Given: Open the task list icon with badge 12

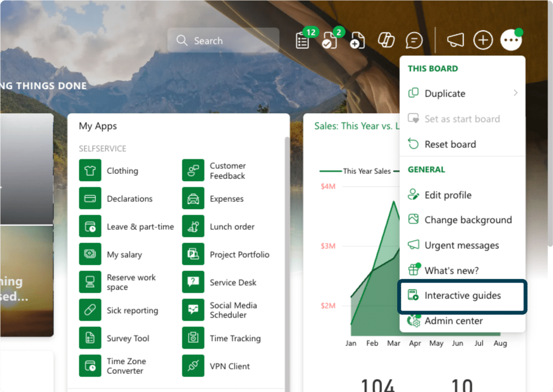Looking at the screenshot, I should 303,41.
